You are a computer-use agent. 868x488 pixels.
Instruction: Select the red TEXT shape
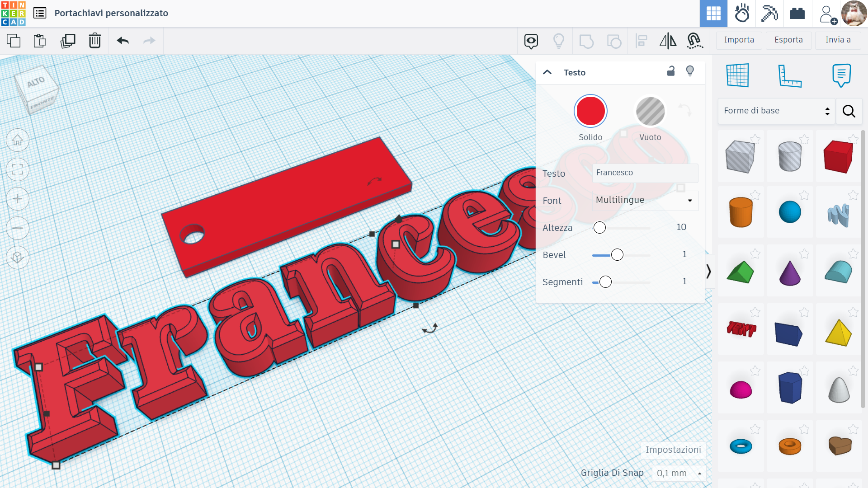(x=741, y=329)
